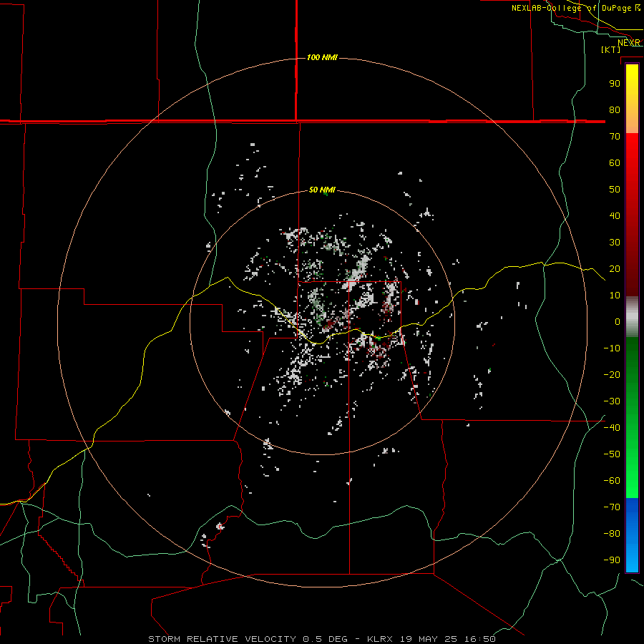
Task: Click the [KT] units label
Action: (x=611, y=49)
